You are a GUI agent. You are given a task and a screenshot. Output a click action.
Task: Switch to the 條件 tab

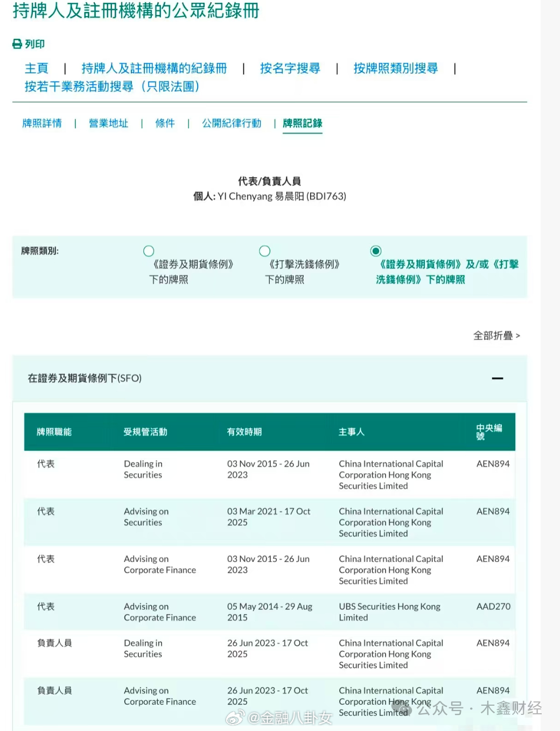pos(165,123)
